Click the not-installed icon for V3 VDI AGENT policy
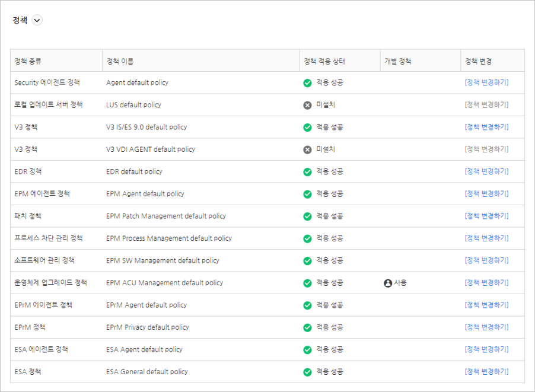Image resolution: width=535 pixels, height=392 pixels. click(307, 149)
